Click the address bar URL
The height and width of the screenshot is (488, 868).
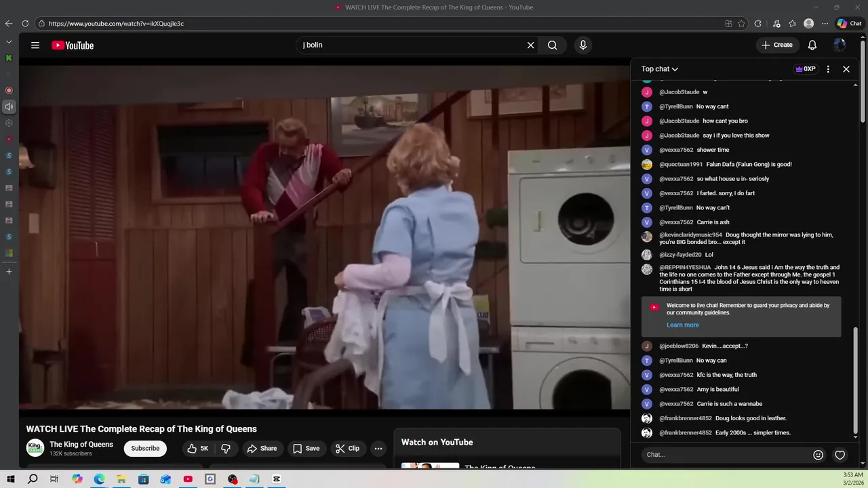pos(116,23)
